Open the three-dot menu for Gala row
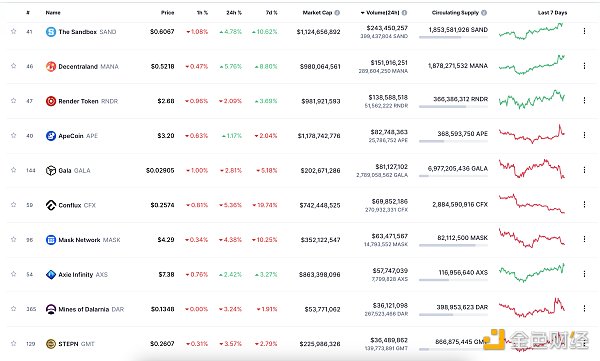This screenshot has width=600, height=361. point(584,170)
